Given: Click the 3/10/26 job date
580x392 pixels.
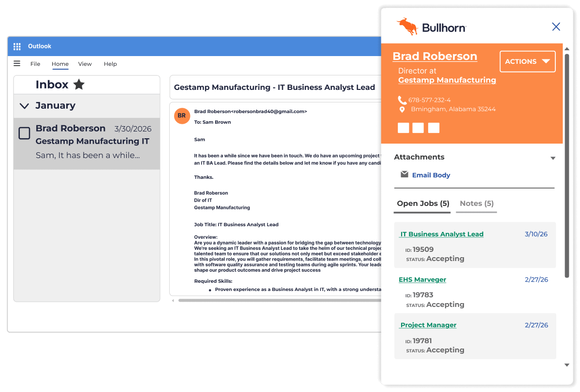Looking at the screenshot, I should (536, 234).
